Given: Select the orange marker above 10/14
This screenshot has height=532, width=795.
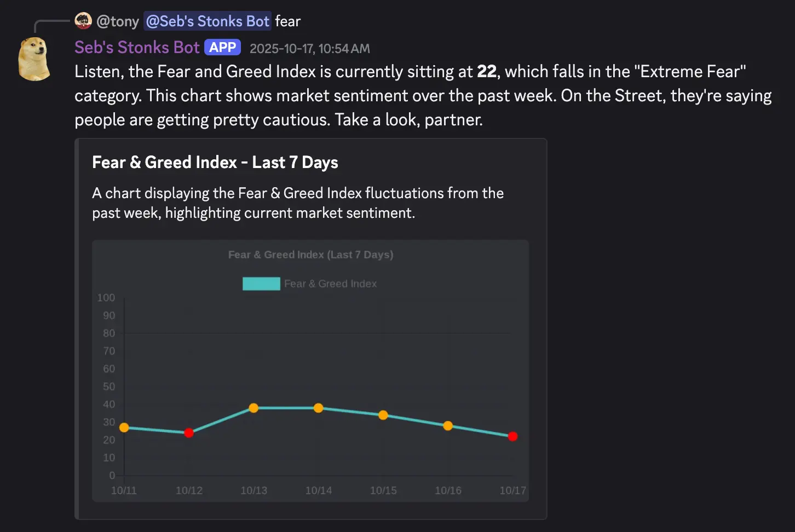Looking at the screenshot, I should [x=319, y=408].
